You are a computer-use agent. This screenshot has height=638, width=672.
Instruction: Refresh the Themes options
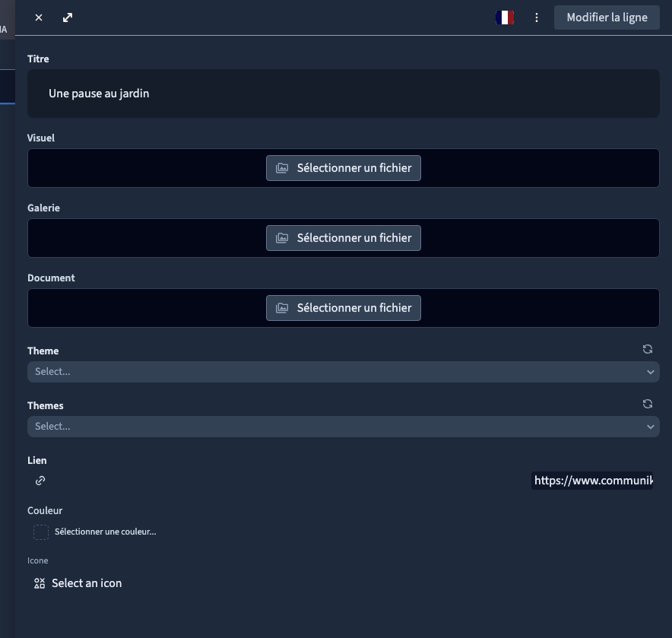click(x=647, y=404)
